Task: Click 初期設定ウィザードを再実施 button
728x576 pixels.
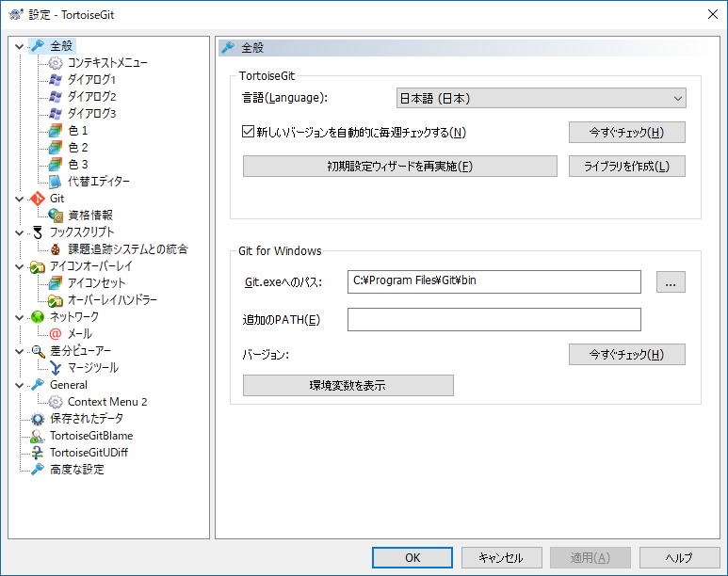Action: 399,167
